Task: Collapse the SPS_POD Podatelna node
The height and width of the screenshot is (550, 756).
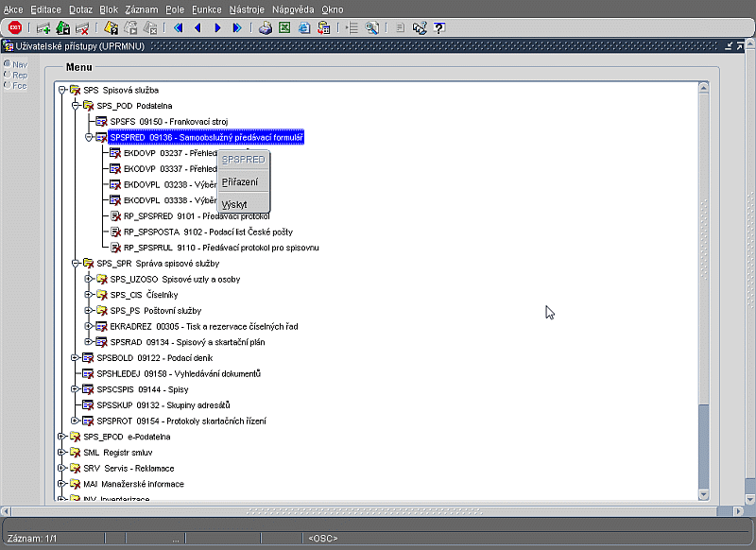Action: 76,106
